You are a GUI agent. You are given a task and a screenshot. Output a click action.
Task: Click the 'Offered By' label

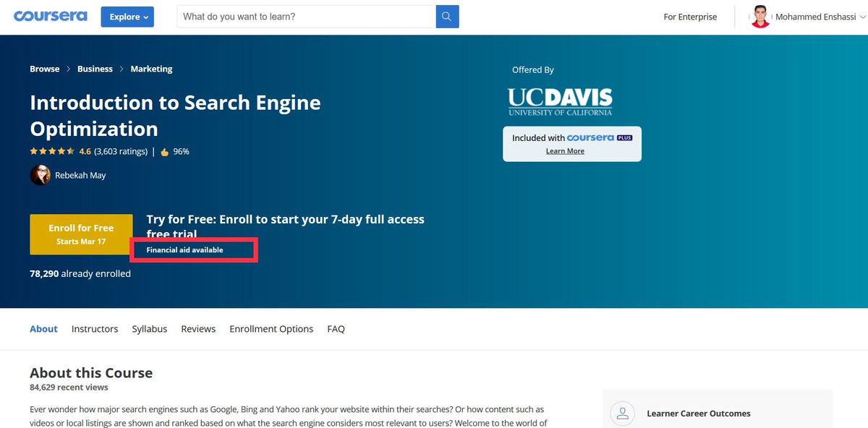[533, 70]
